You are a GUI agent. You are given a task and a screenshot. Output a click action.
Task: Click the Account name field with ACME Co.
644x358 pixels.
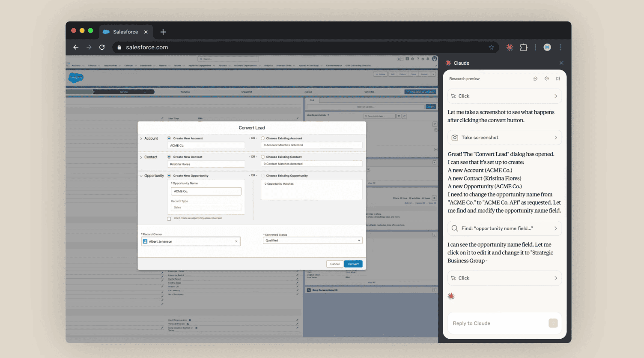click(x=206, y=145)
